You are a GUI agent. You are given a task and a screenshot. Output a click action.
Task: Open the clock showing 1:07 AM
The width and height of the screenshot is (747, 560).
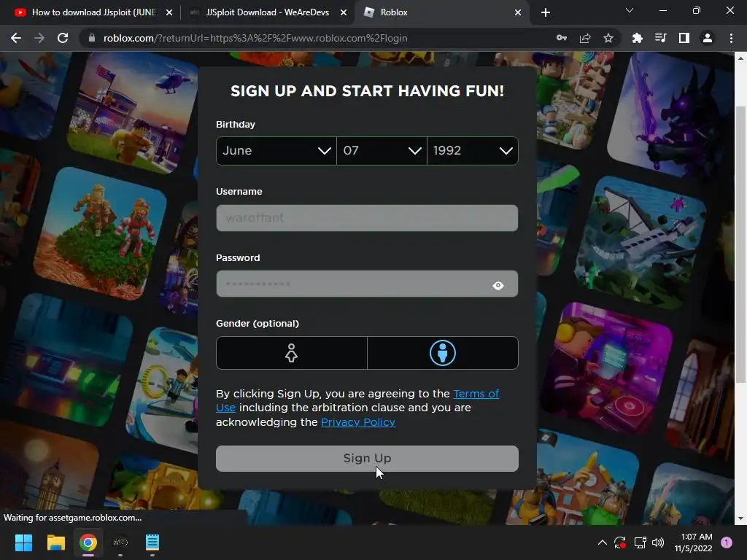[x=693, y=542]
